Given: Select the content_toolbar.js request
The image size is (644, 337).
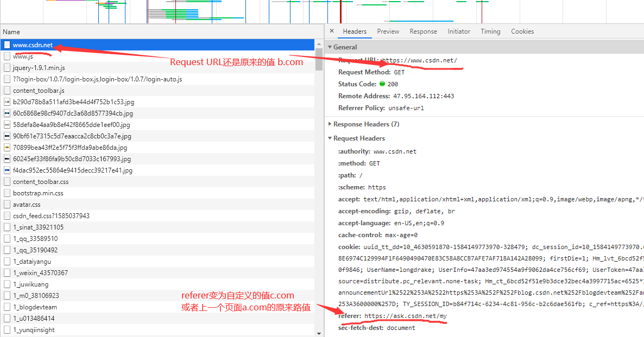Looking at the screenshot, I should (157, 91).
